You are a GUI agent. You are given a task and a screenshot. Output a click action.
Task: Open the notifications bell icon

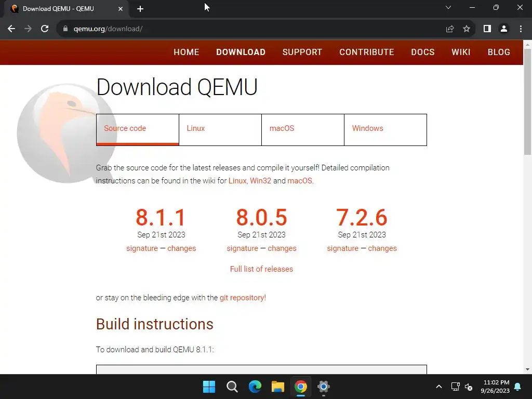point(518,387)
